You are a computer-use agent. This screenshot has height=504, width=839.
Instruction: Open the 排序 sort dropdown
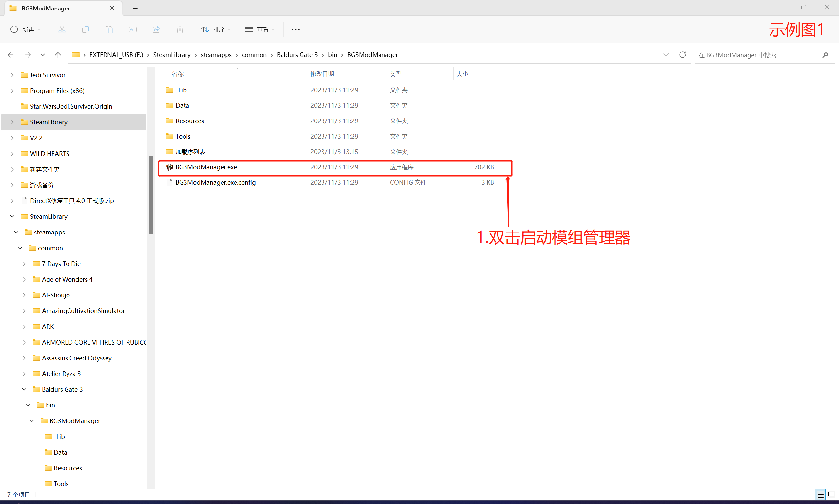click(216, 29)
